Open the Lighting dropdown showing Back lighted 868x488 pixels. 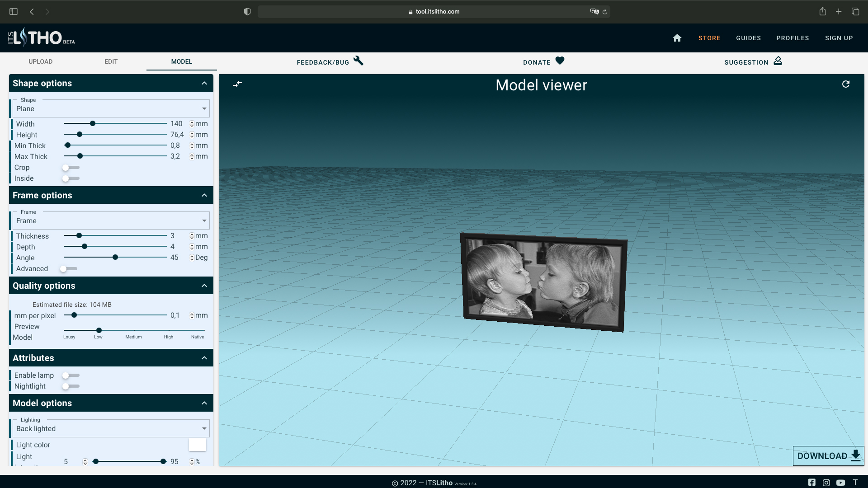tap(111, 428)
